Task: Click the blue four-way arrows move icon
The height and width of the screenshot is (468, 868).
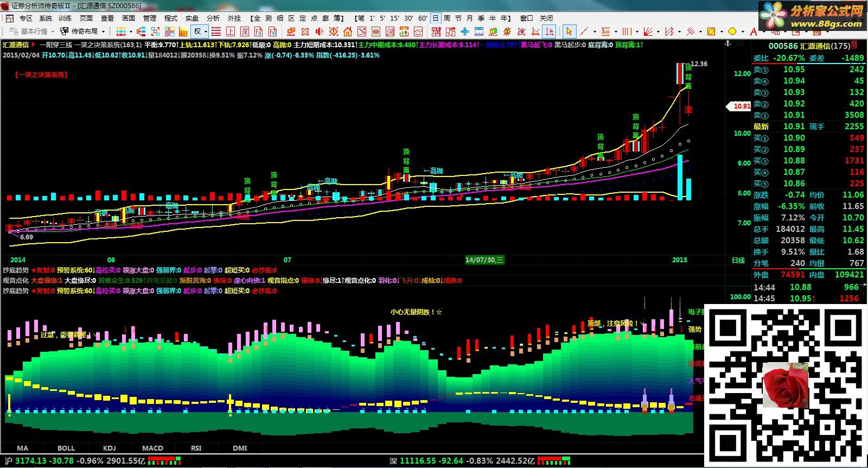Action: coord(465,31)
